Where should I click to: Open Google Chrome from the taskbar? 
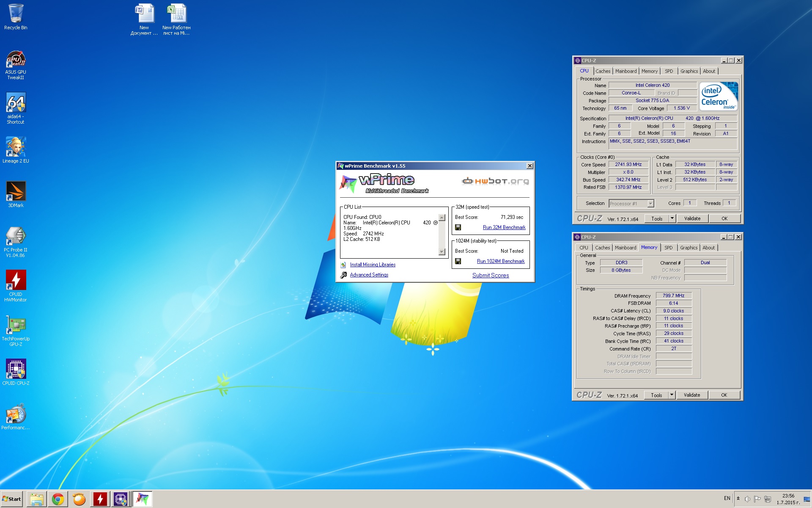coord(58,499)
